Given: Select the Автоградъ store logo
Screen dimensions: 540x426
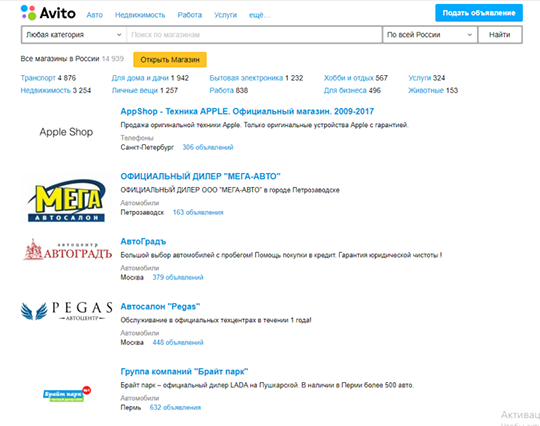Looking at the screenshot, I should point(68,250).
